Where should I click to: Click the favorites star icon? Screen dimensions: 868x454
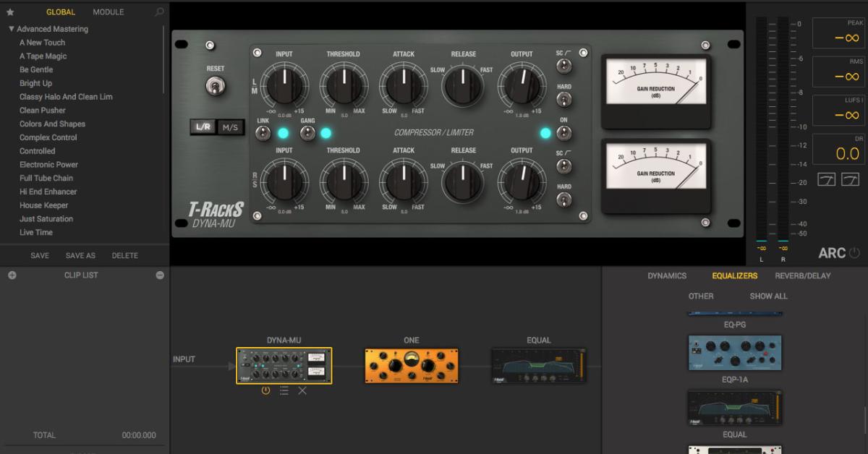(x=10, y=12)
